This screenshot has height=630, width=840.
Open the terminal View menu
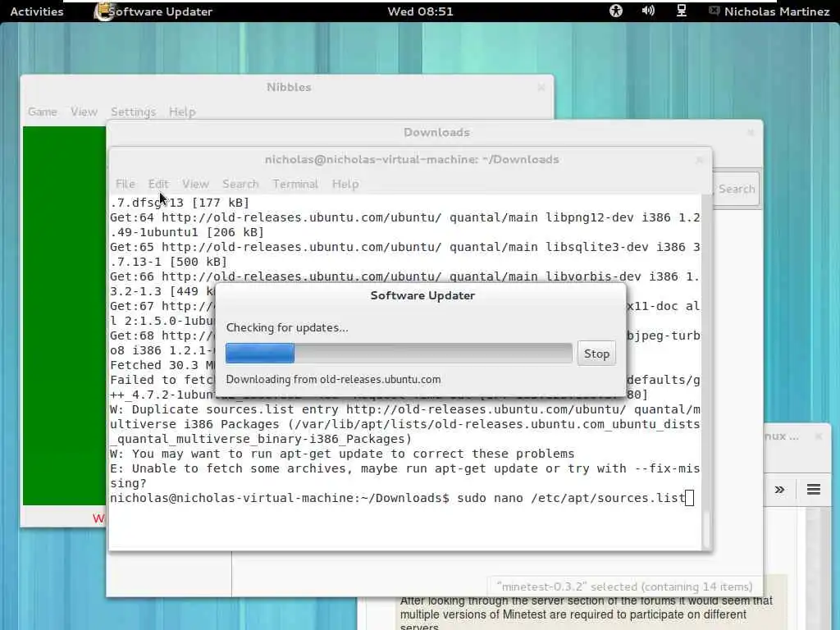(195, 184)
